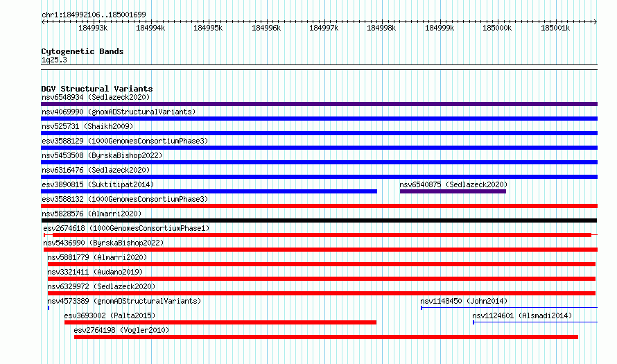This screenshot has height=364, width=617.
Task: Select the esv3588129 blue bar
Action: click(x=319, y=148)
